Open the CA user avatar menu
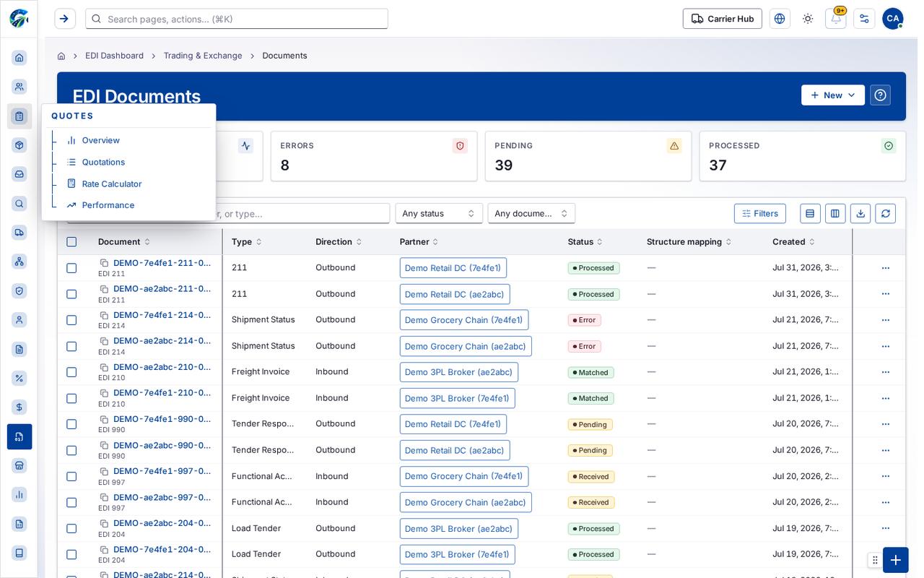This screenshot has width=924, height=578. coord(893,19)
